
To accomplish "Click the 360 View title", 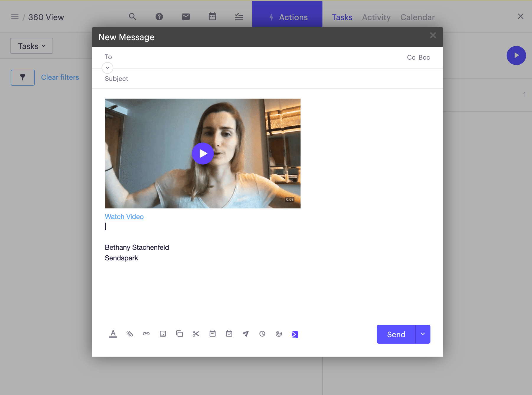I will [46, 17].
